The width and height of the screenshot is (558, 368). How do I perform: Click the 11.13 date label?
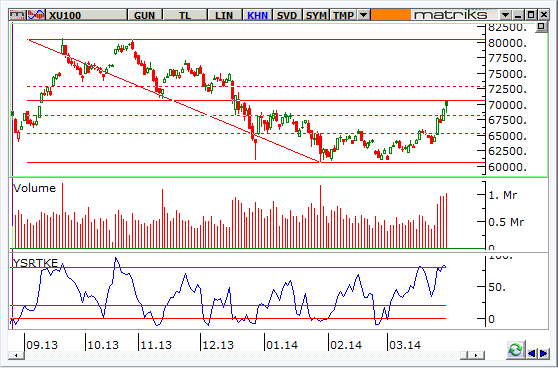coord(156,345)
